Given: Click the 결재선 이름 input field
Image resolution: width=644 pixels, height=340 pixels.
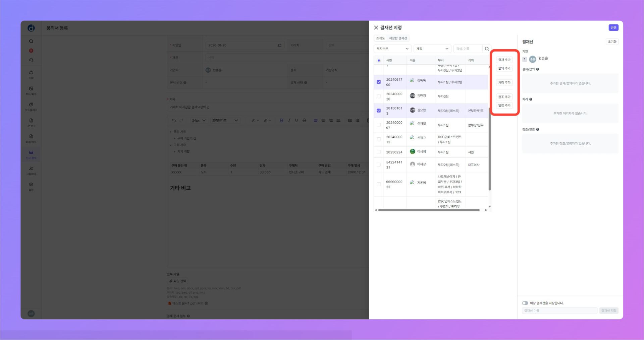Looking at the screenshot, I should (559, 311).
